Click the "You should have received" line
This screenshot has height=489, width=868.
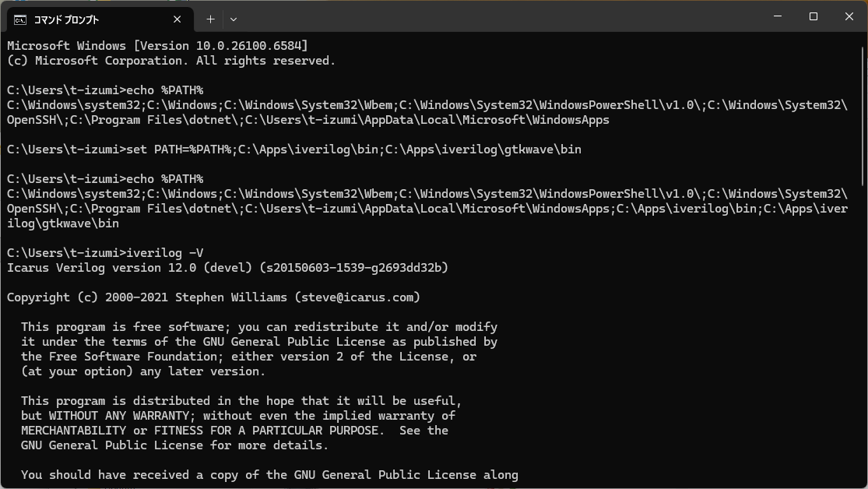[x=269, y=475]
